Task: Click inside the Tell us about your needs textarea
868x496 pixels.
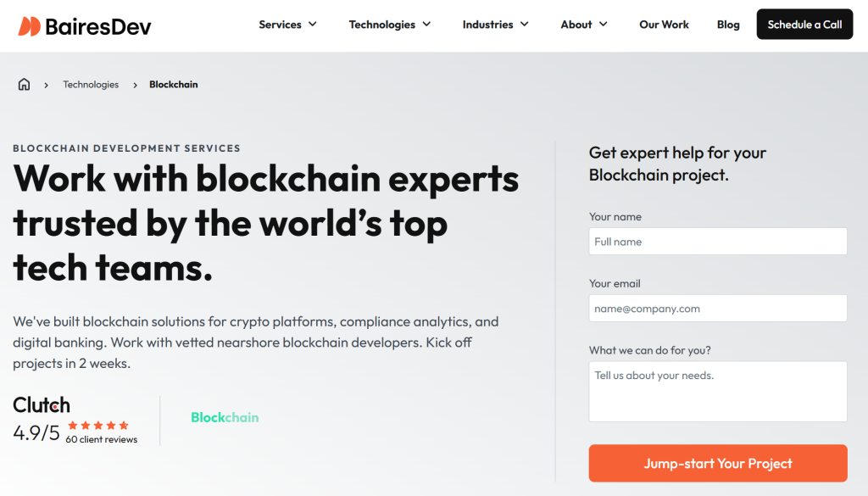Action: tap(717, 391)
